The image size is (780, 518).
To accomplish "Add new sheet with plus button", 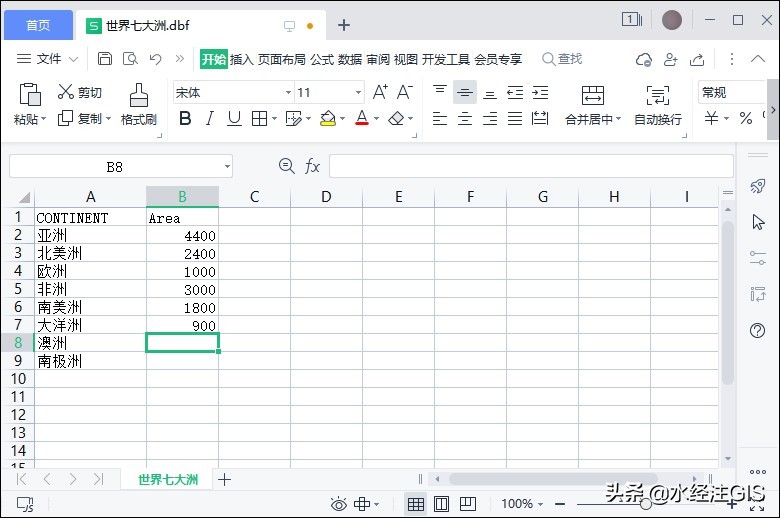I will (224, 479).
